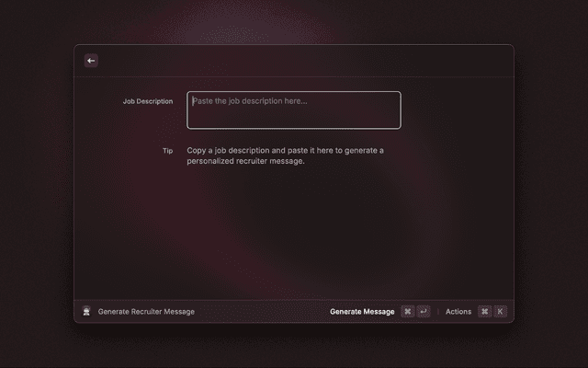The image size is (588, 368).
Task: Click the tip text about pasting job description
Action: tap(285, 155)
